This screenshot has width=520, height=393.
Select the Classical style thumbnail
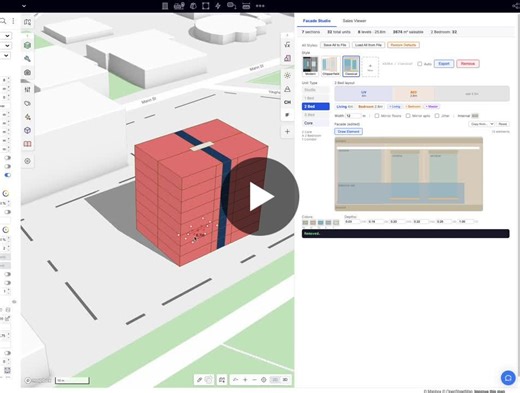click(x=351, y=66)
